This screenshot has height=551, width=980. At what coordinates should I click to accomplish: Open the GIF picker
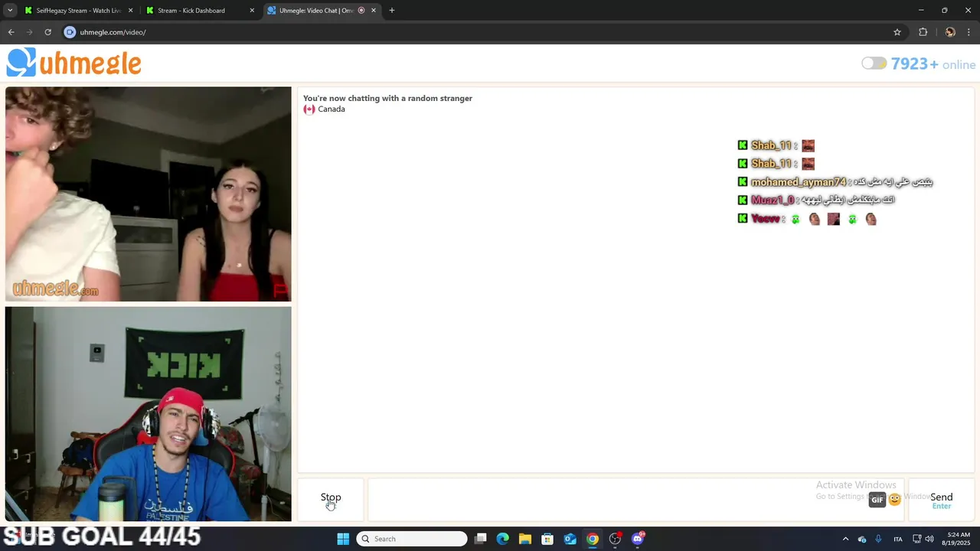coord(877,500)
